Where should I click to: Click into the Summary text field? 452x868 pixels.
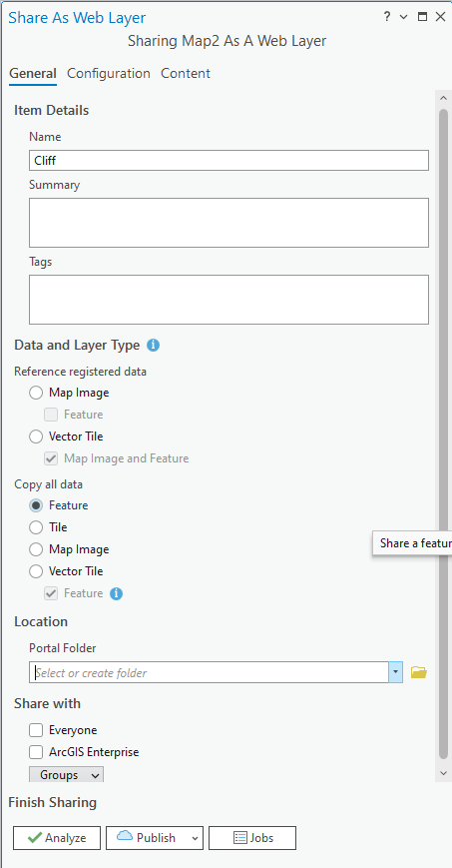tap(229, 223)
